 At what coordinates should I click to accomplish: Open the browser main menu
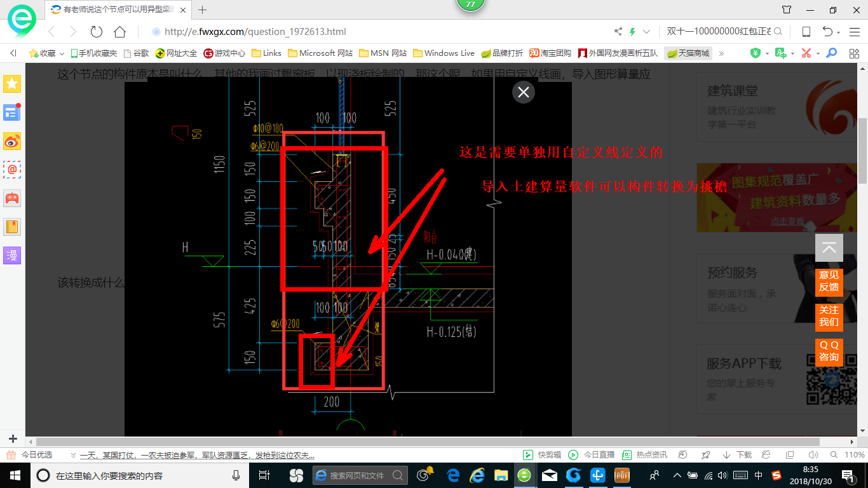pyautogui.click(x=855, y=32)
